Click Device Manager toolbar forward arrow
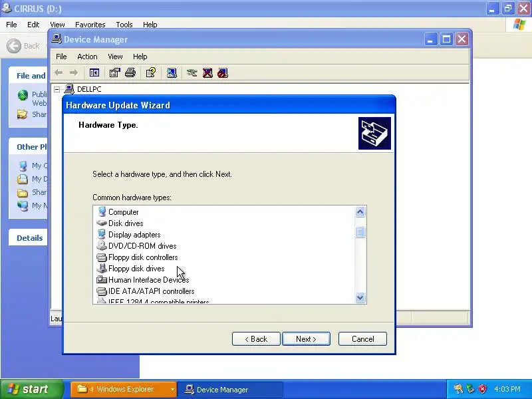Screen dimensions: 532x399 (x=74, y=72)
